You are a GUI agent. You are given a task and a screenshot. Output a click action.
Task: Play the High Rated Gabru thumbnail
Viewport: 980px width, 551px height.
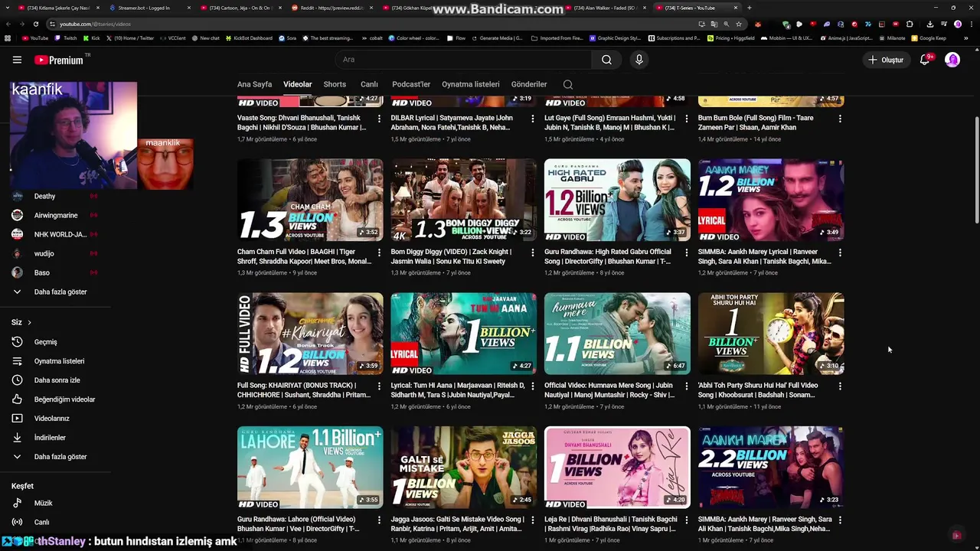point(617,200)
